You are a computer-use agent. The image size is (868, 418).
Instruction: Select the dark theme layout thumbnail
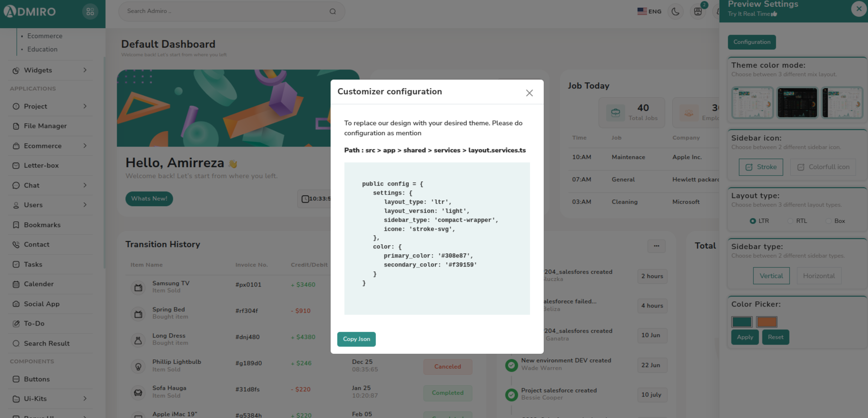point(797,102)
